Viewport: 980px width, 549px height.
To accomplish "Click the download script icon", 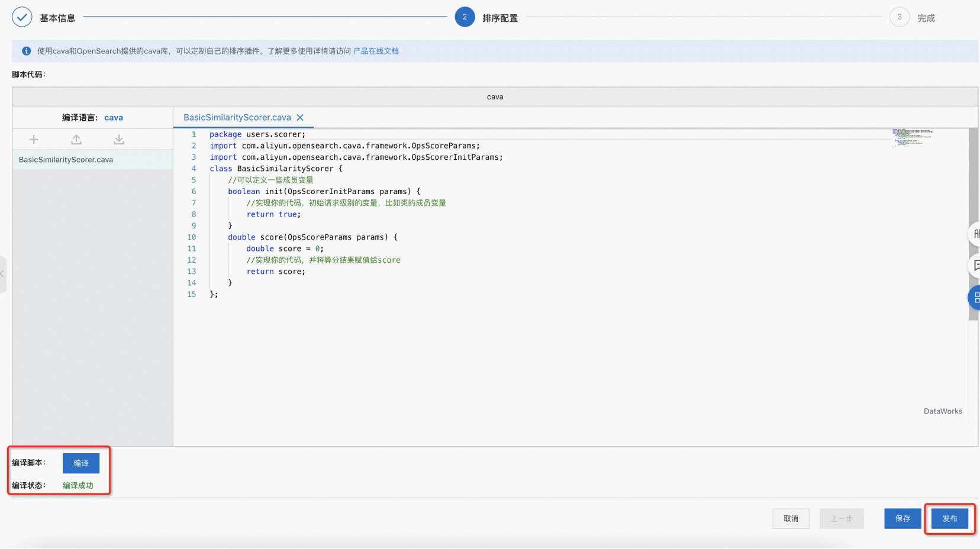I will 119,140.
